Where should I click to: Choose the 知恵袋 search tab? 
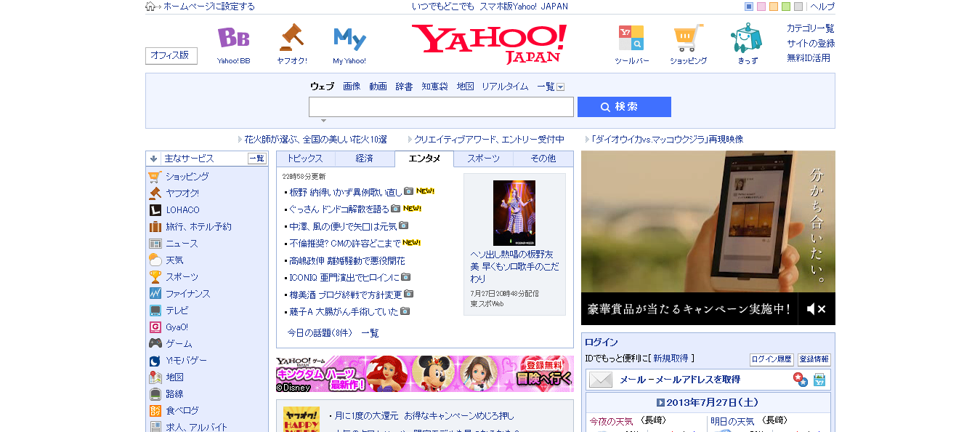(434, 87)
